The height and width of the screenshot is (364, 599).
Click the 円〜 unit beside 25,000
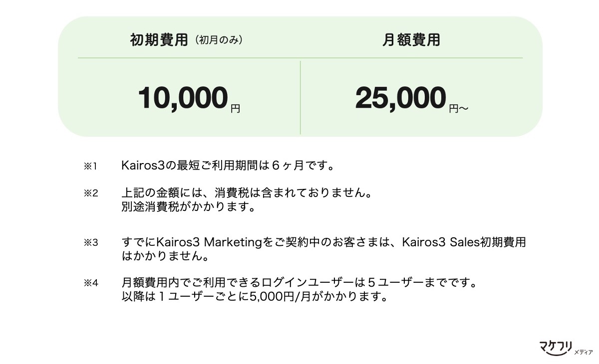459,108
